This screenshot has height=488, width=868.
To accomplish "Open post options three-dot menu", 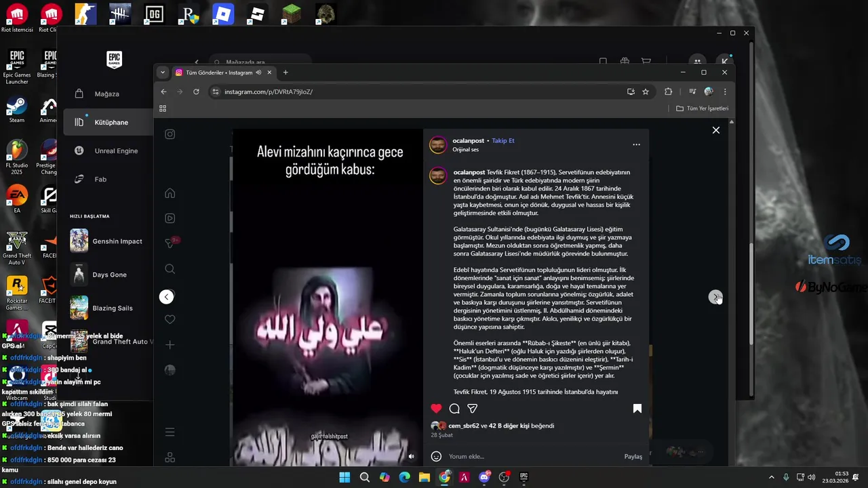I will [x=636, y=144].
